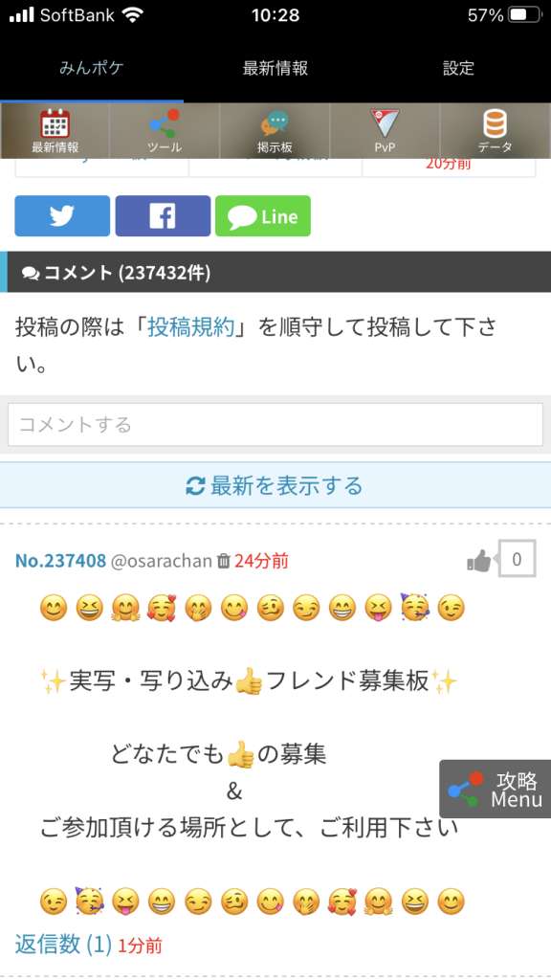Focus the コメントする input field
Viewport: 551px width, 980px height.
[x=275, y=424]
